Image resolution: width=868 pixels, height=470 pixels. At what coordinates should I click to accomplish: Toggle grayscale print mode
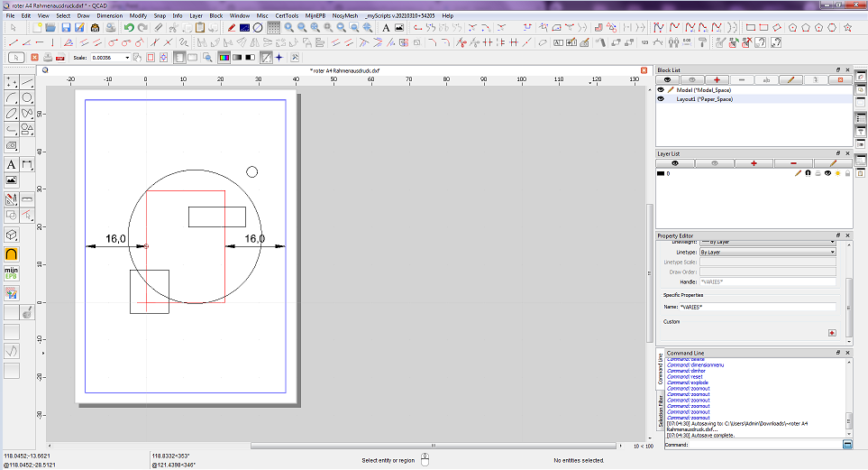[x=237, y=57]
